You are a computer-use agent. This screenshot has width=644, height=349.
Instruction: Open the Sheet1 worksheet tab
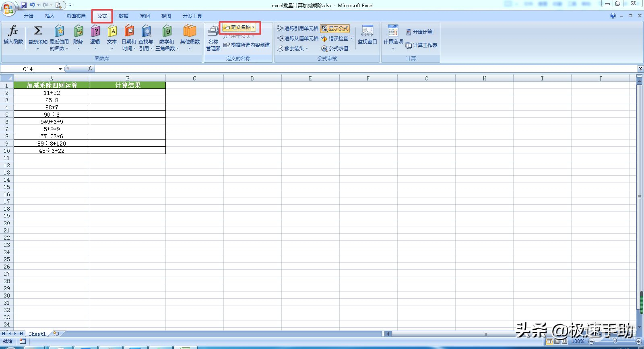37,334
